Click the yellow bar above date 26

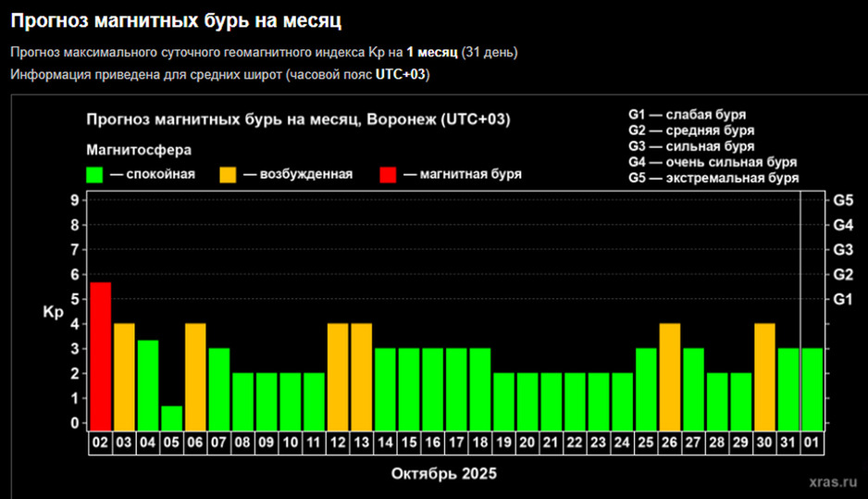670,376
